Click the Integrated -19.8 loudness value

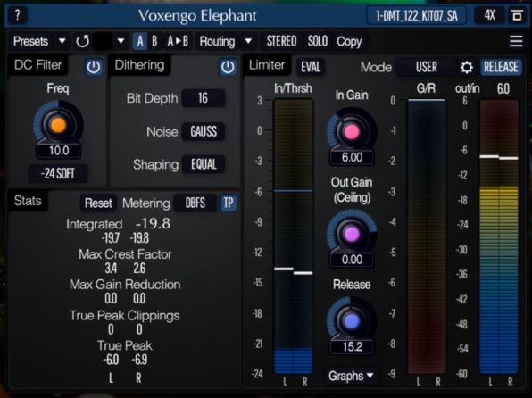[153, 223]
